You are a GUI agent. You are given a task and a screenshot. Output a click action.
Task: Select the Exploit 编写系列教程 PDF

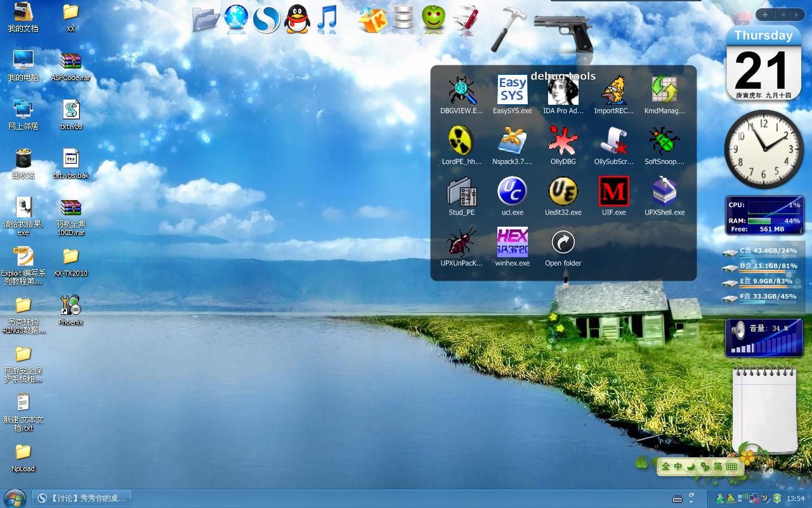click(x=23, y=266)
